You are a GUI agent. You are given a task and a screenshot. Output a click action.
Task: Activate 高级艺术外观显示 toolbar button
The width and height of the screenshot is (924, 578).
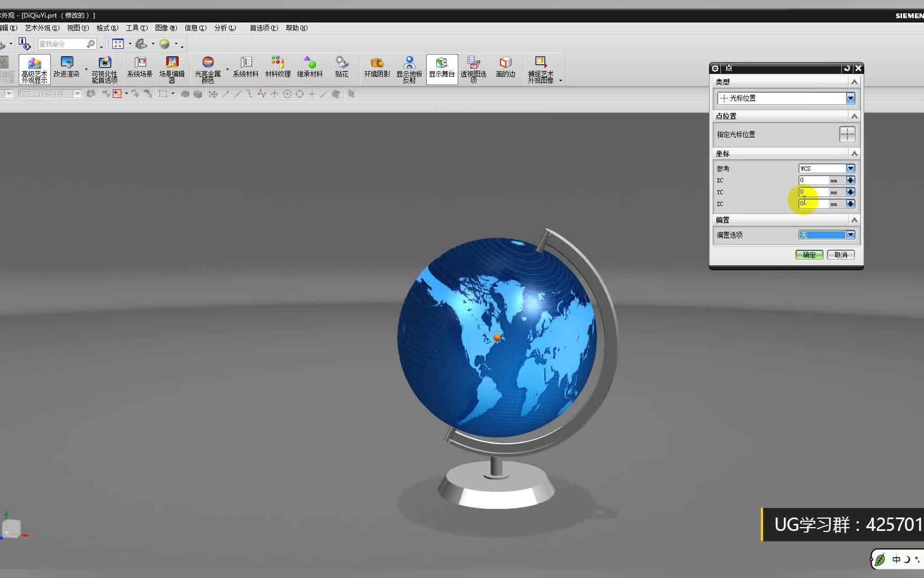tap(35, 70)
